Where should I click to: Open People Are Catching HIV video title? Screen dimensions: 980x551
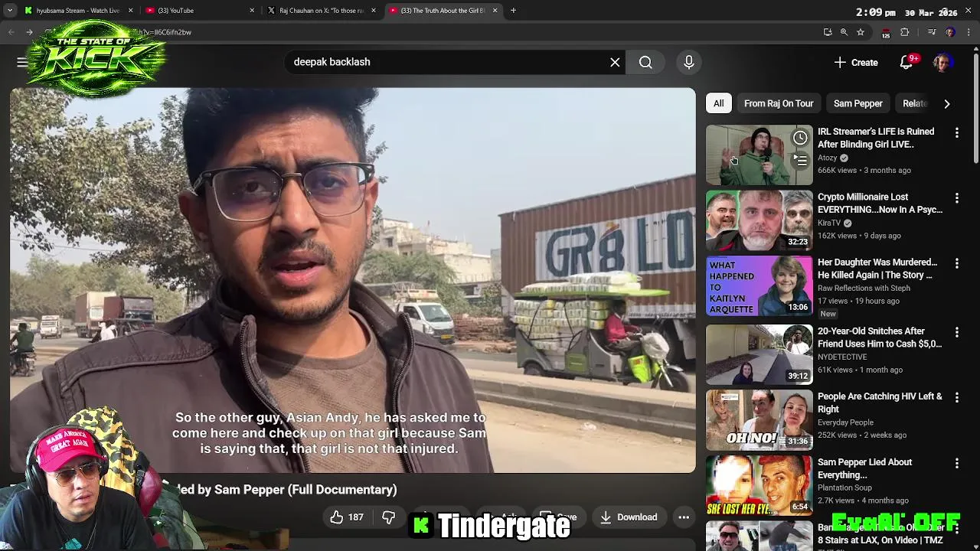point(880,403)
